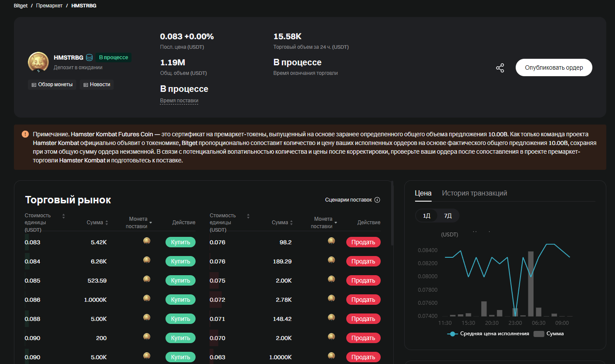The height and width of the screenshot is (364, 615).
Task: Click Продать for the 0.072 price row
Action: (x=363, y=300)
